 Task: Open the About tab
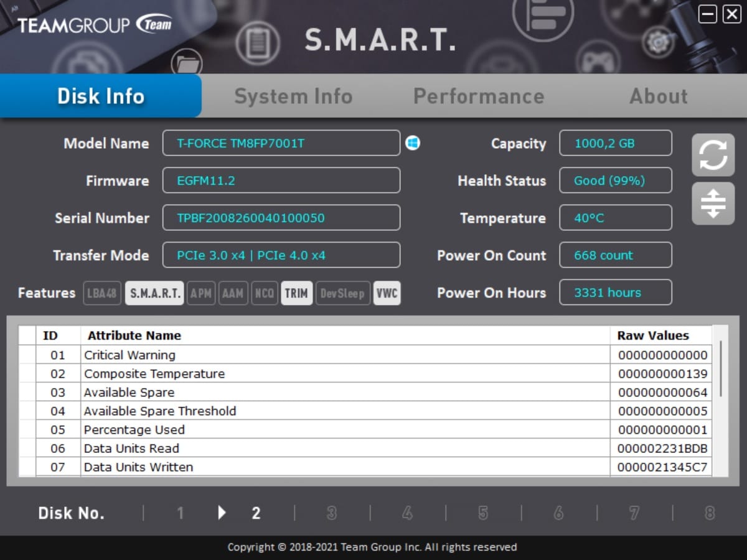pyautogui.click(x=659, y=96)
